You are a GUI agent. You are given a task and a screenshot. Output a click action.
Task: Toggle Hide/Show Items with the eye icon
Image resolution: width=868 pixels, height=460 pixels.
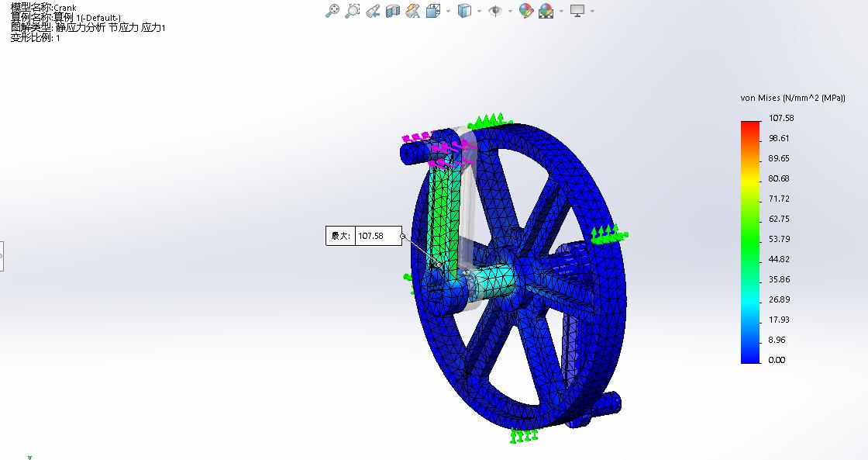point(496,11)
